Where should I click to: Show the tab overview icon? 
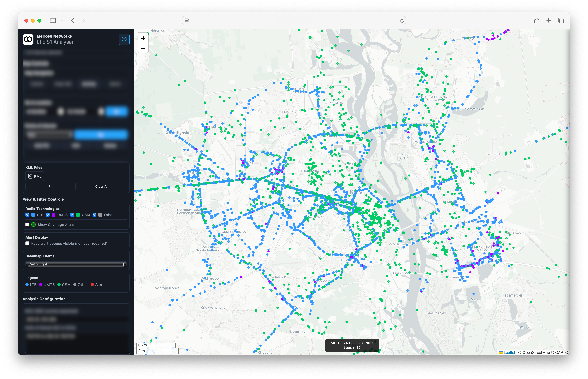point(561,20)
